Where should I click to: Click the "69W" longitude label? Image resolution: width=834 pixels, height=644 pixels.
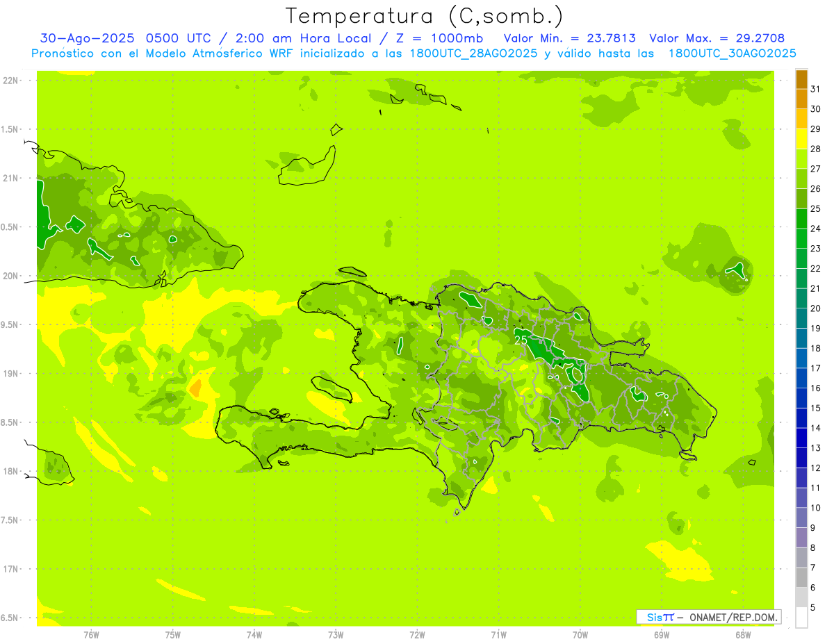tap(662, 635)
